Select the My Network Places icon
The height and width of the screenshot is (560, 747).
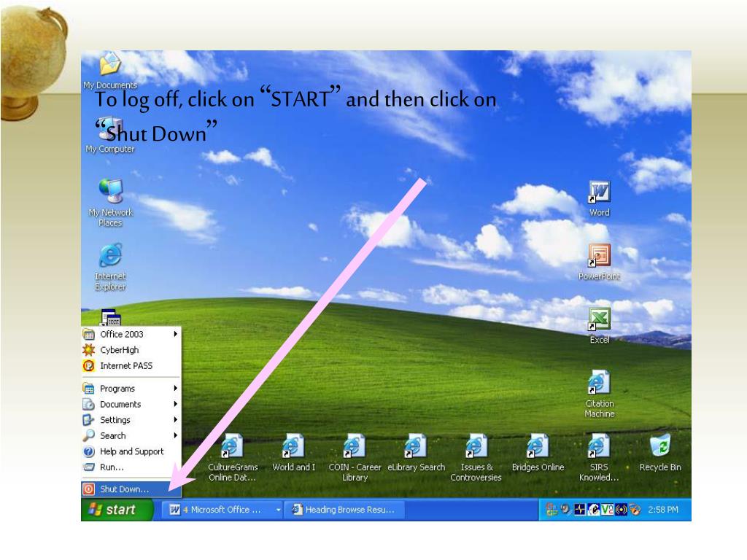[x=111, y=203]
